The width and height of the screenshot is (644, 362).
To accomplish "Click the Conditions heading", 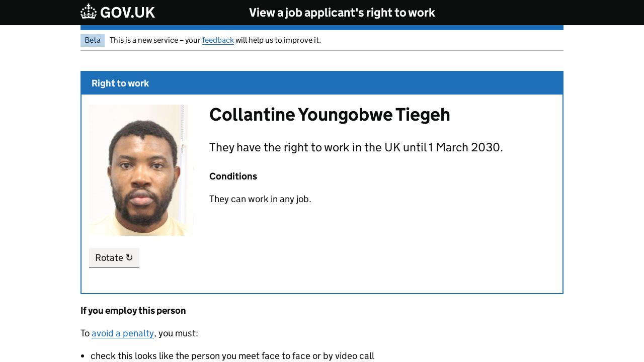I will click(233, 176).
